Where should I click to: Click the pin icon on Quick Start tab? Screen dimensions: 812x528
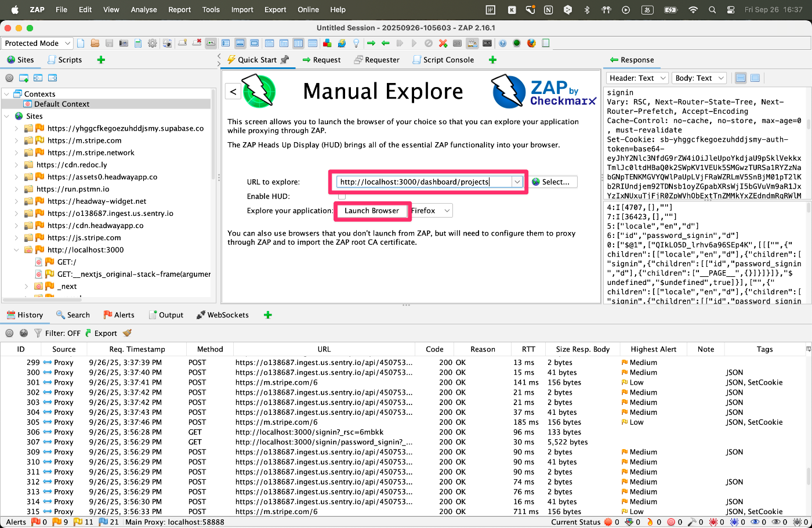[284, 60]
